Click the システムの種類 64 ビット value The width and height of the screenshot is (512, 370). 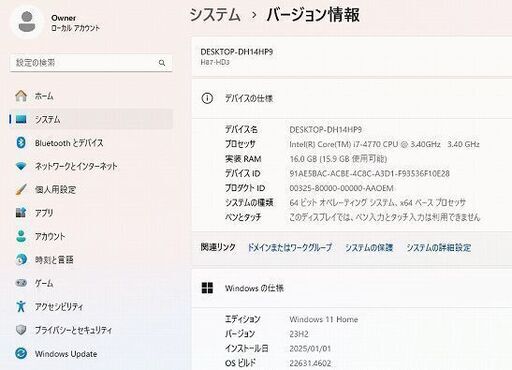(377, 202)
